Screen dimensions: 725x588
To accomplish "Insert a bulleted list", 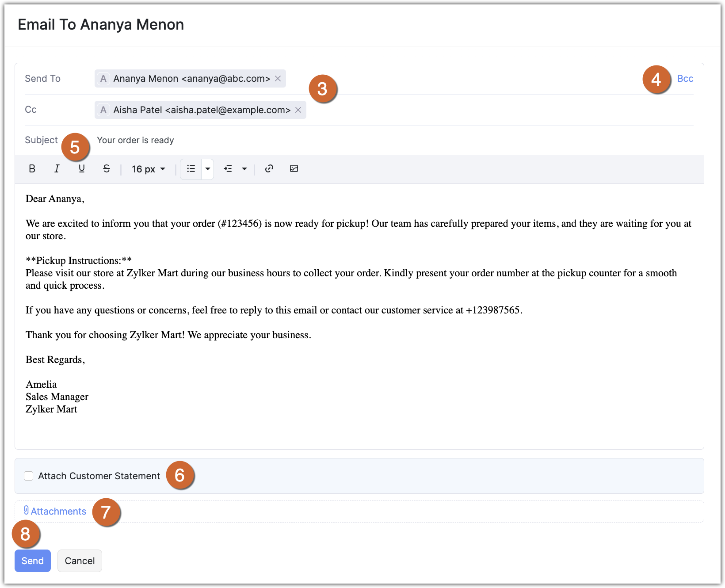I will [x=191, y=169].
